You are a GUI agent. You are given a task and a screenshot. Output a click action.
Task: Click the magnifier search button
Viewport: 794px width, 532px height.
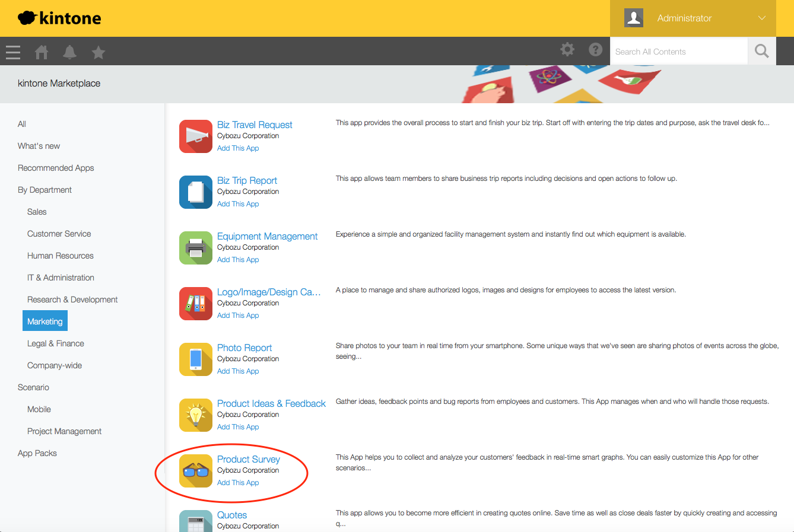(761, 52)
